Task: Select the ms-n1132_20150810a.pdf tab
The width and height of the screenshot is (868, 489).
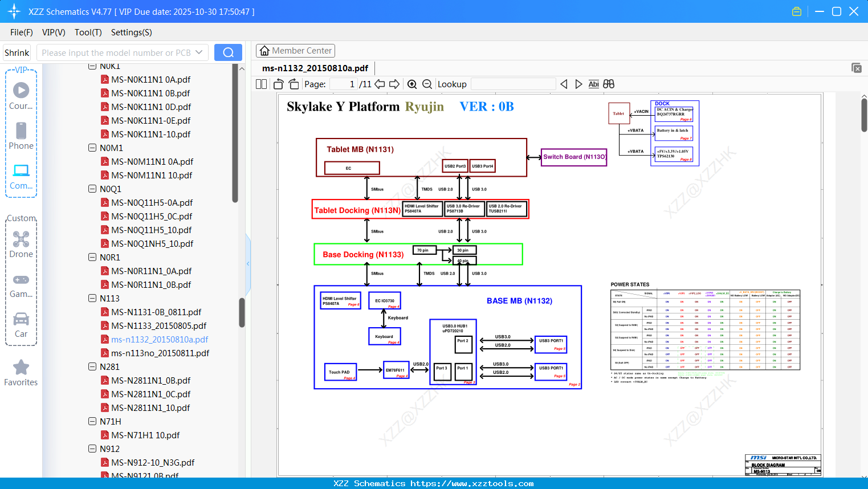Action: (315, 68)
